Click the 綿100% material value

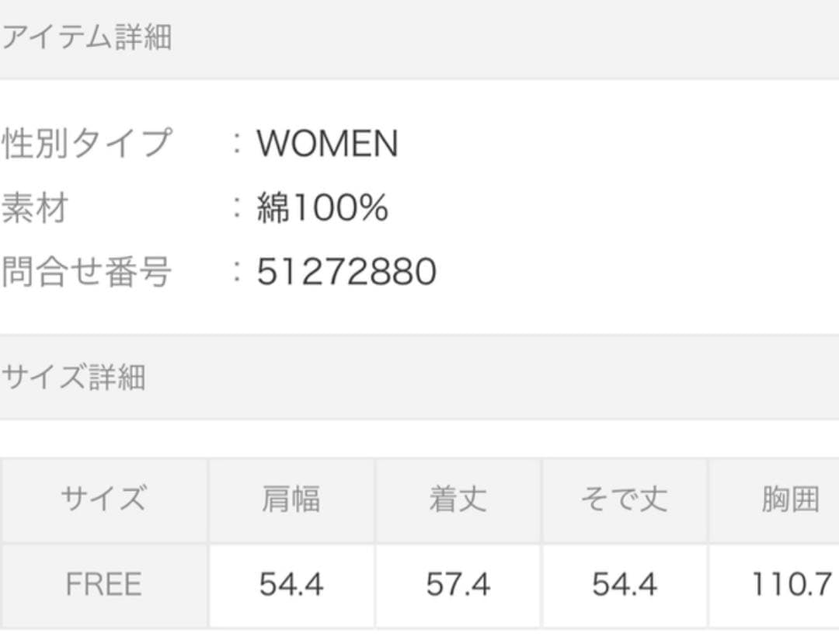322,208
